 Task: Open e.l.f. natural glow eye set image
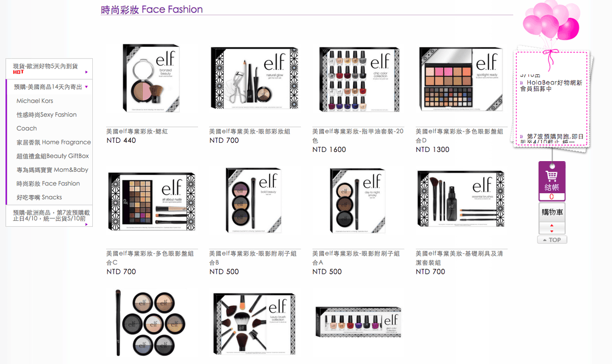tap(254, 78)
